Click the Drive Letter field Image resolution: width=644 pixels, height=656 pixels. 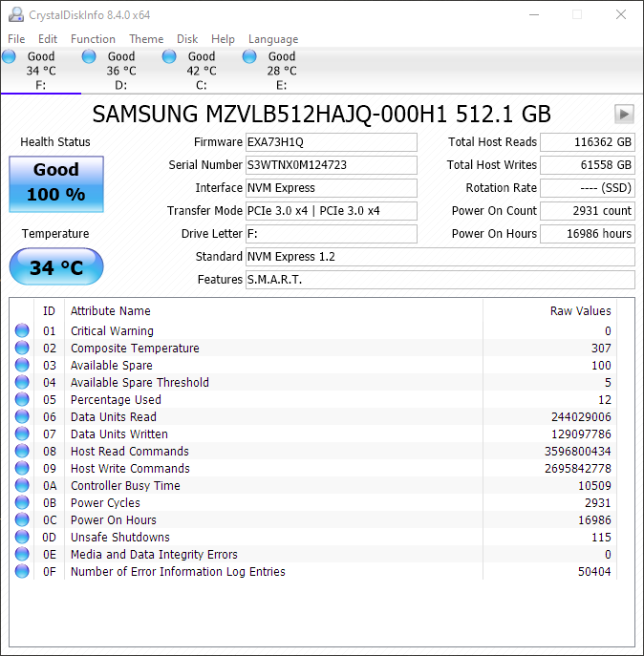[x=331, y=233]
